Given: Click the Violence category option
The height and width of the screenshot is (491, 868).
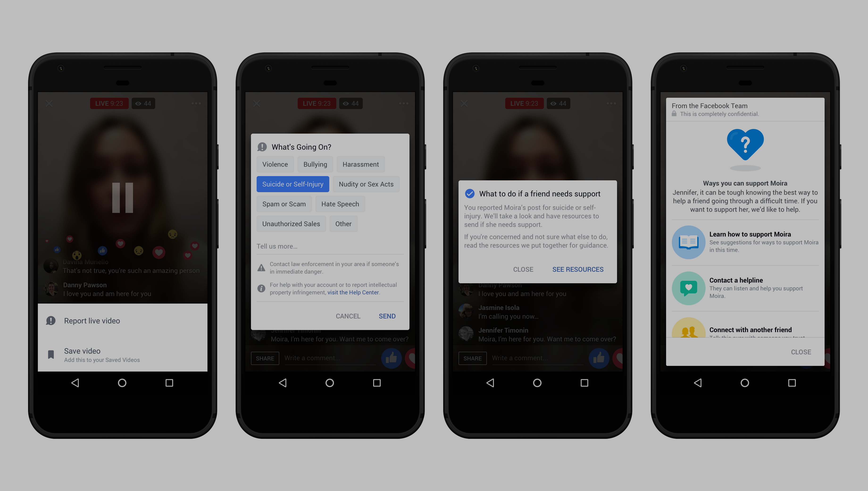Looking at the screenshot, I should [x=275, y=164].
